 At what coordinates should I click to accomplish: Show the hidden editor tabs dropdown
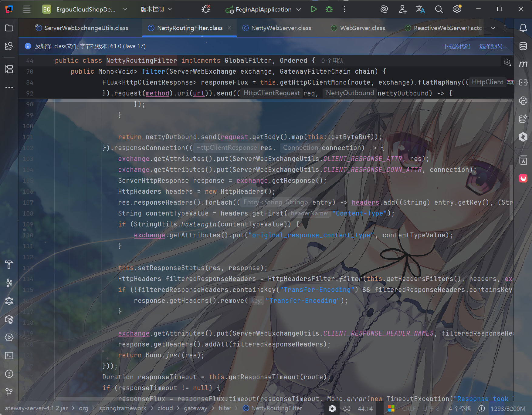[x=493, y=28]
